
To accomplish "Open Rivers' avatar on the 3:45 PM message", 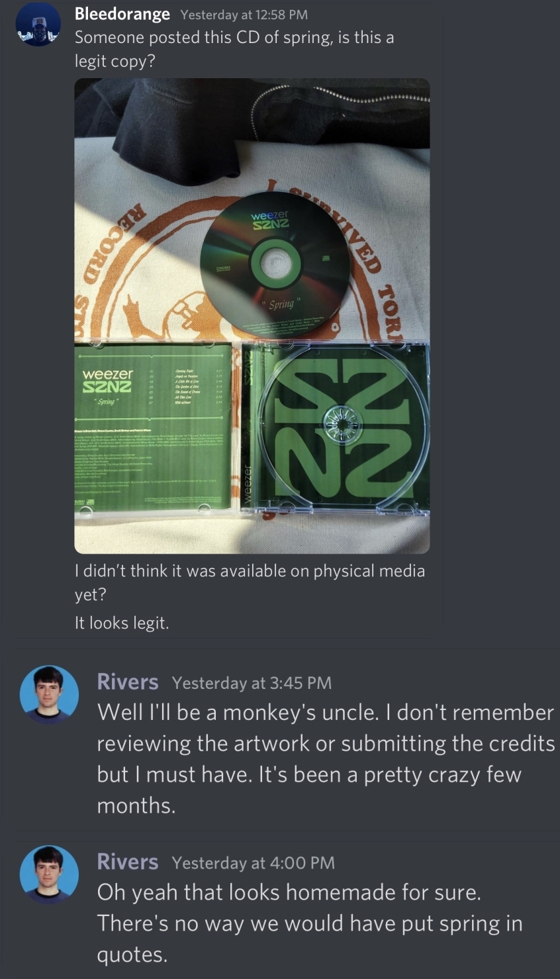I will (49, 695).
